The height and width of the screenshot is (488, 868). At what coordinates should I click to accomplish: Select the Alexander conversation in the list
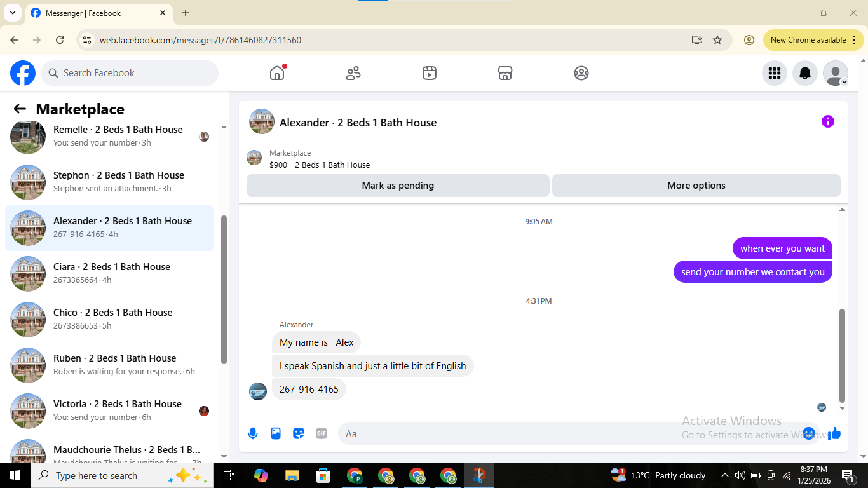tap(109, 228)
